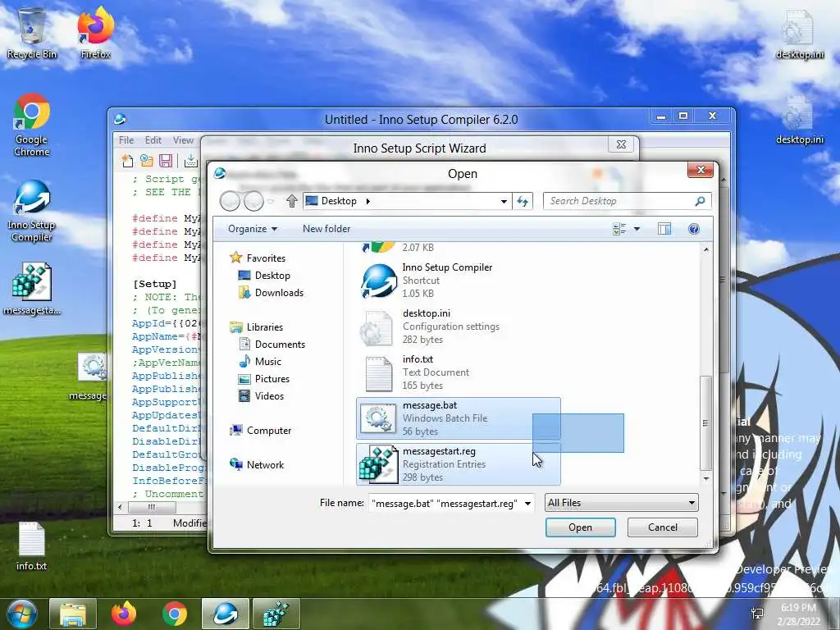The width and height of the screenshot is (840, 630).
Task: Open Music library
Action: click(260, 361)
